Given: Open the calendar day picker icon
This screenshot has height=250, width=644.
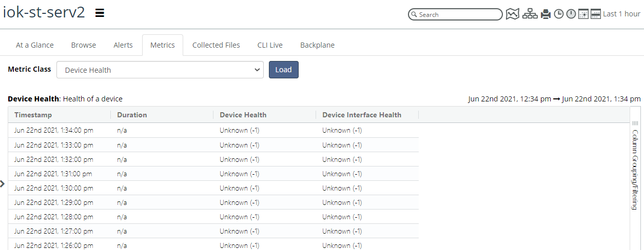Looking at the screenshot, I should coord(583,14).
